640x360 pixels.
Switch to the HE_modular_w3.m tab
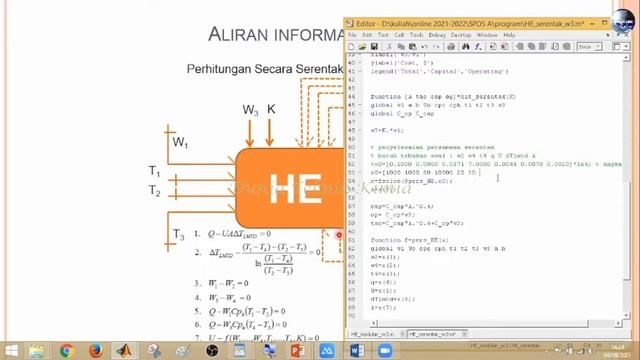(x=373, y=334)
